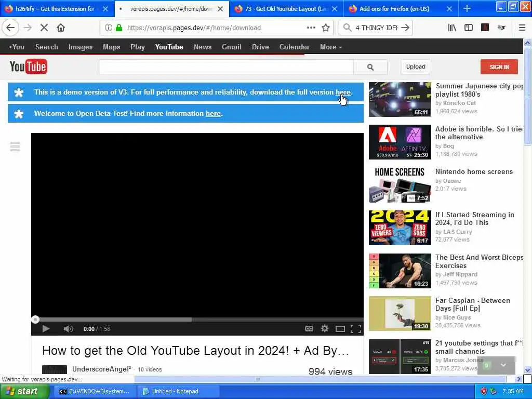The width and height of the screenshot is (532, 399).
Task: Click the red SIGN IN button
Action: 499,67
